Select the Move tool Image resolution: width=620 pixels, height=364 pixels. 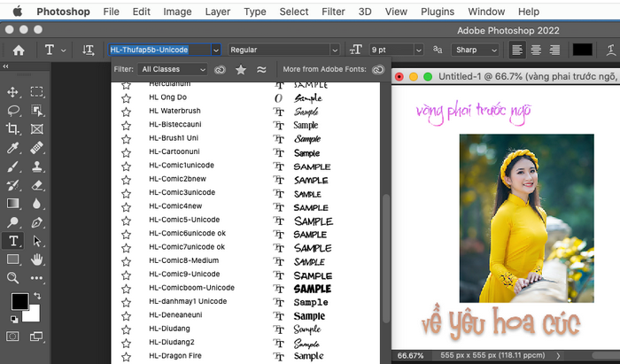[12, 92]
